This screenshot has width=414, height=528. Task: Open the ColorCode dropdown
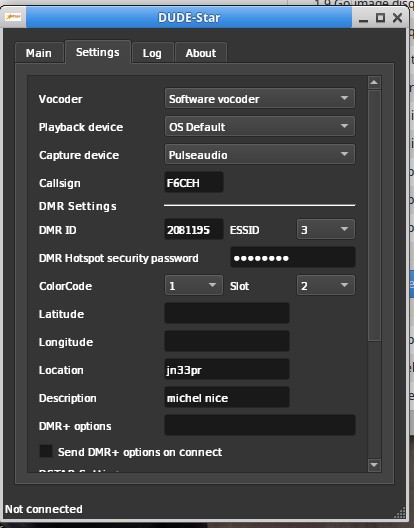pos(194,285)
